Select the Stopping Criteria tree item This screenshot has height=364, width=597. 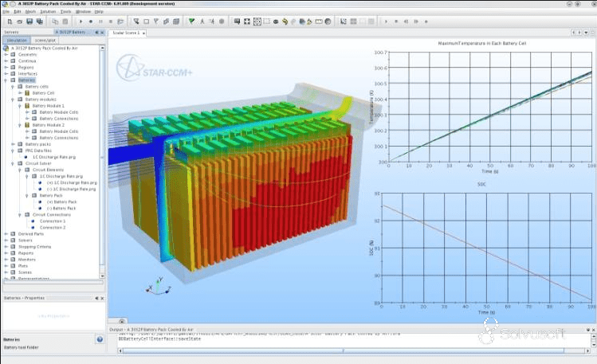pos(34,247)
